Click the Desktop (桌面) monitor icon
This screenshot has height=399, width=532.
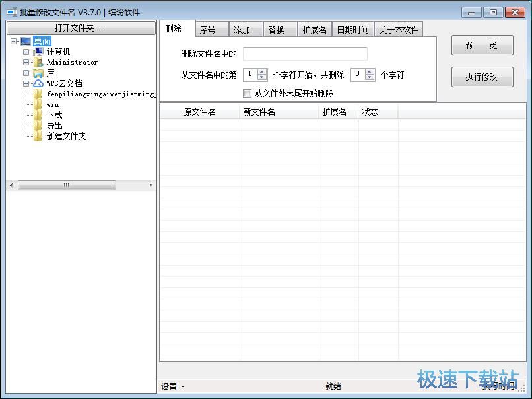[26, 42]
